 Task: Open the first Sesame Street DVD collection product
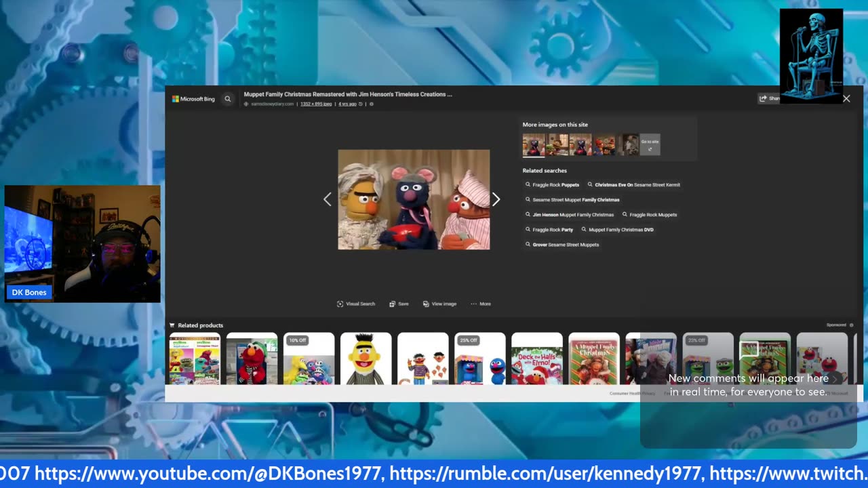click(x=195, y=359)
